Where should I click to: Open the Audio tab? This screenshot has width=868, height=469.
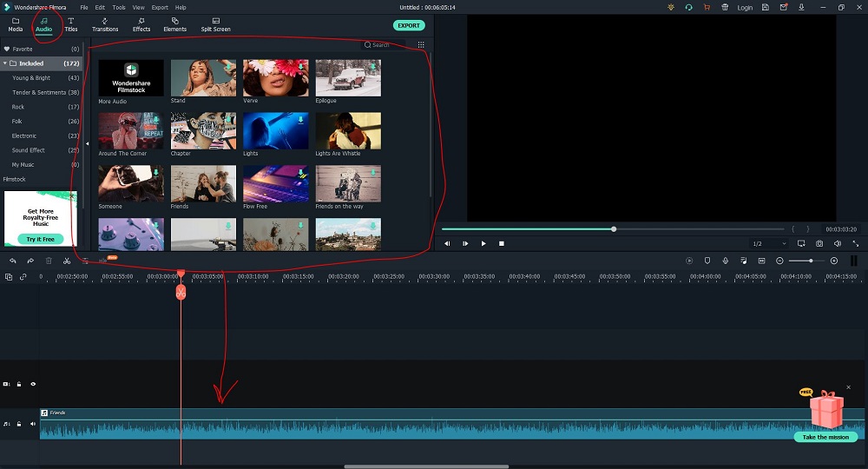(x=43, y=25)
